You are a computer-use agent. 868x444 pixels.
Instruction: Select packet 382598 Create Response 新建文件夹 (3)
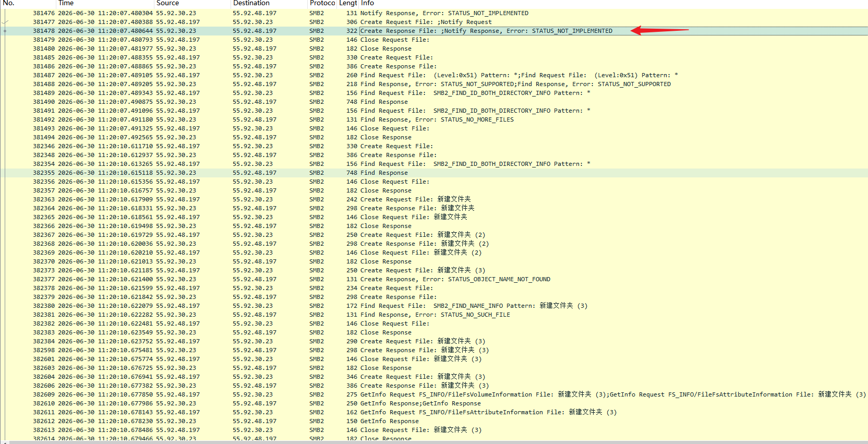click(434, 350)
